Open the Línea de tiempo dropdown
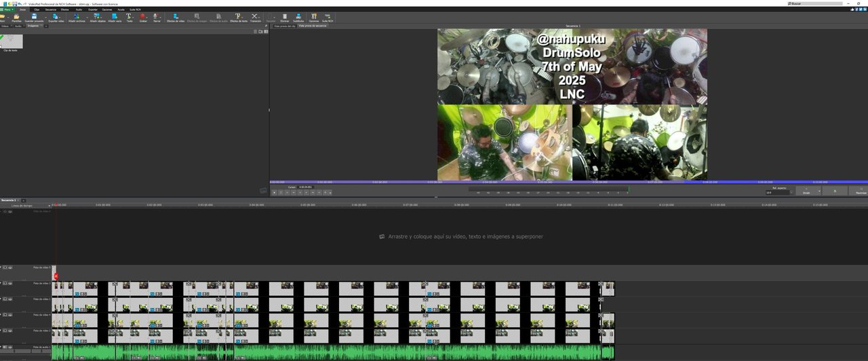 pyautogui.click(x=49, y=205)
